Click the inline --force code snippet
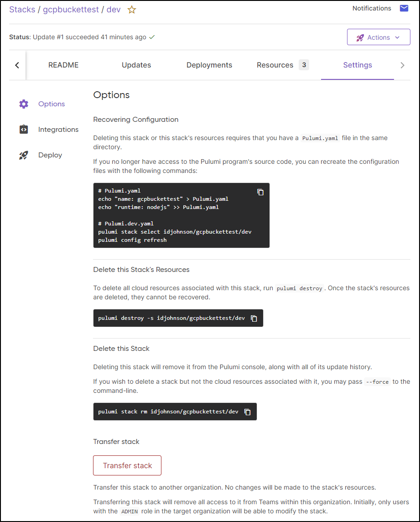Screen dimensions: 420x522 pyautogui.click(x=377, y=382)
